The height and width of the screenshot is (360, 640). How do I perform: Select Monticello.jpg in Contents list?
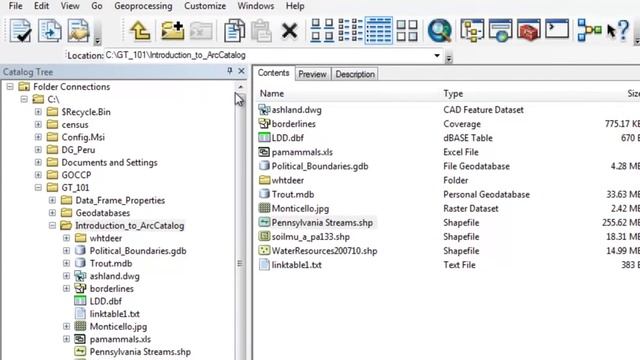point(300,209)
